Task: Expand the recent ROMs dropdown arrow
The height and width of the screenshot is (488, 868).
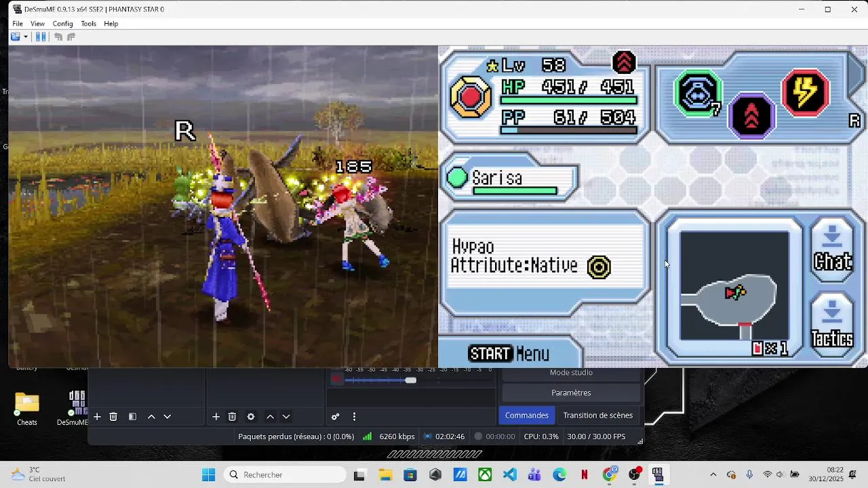Action: point(26,37)
